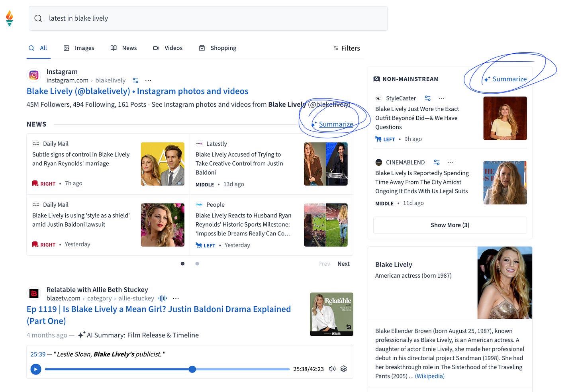The height and width of the screenshot is (392, 580).
Task: Open 'Blake Lively Accused of Trying' Latestly story
Action: pos(239,163)
